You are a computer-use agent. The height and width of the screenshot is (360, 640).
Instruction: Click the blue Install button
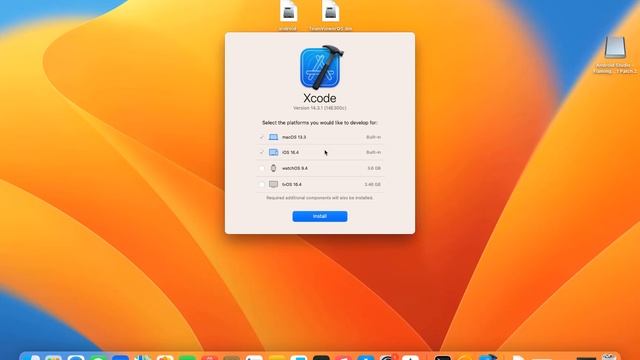point(320,216)
